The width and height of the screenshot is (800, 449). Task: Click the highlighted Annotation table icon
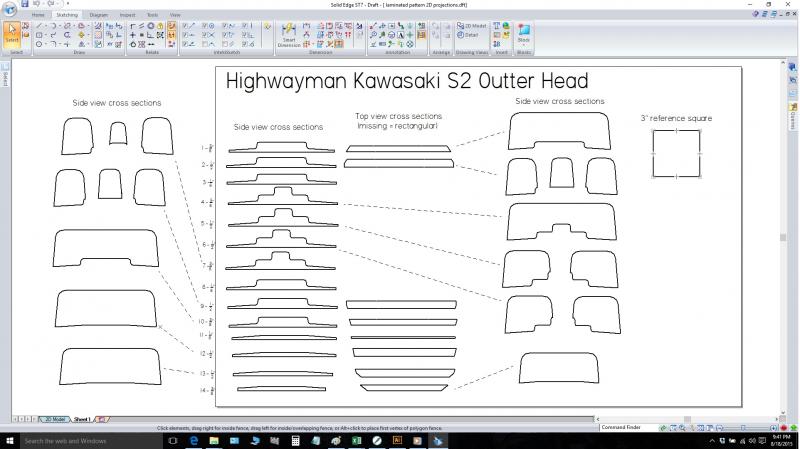coord(421,35)
